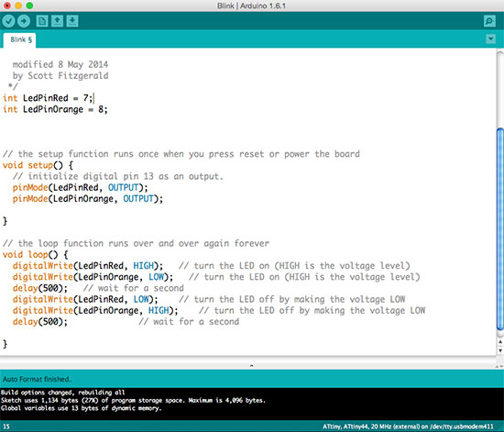Screen dimensions: 504x432
Task: Save the sketch with the Save icon
Action: pos(72,21)
